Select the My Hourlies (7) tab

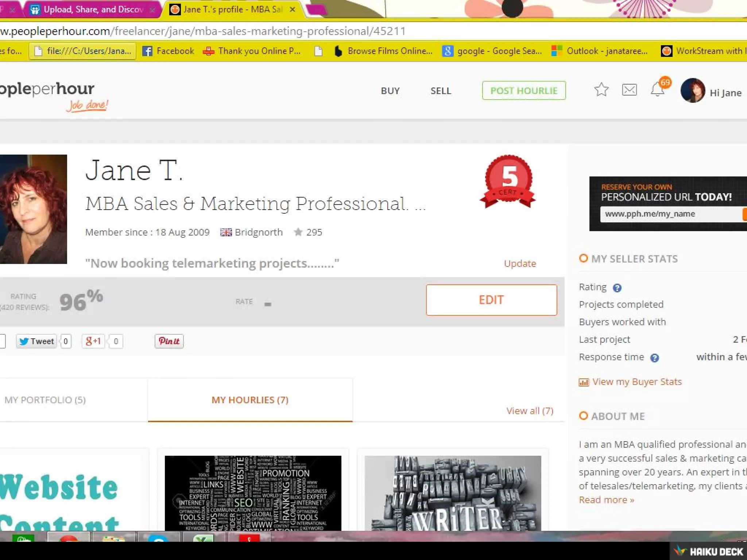click(x=250, y=400)
